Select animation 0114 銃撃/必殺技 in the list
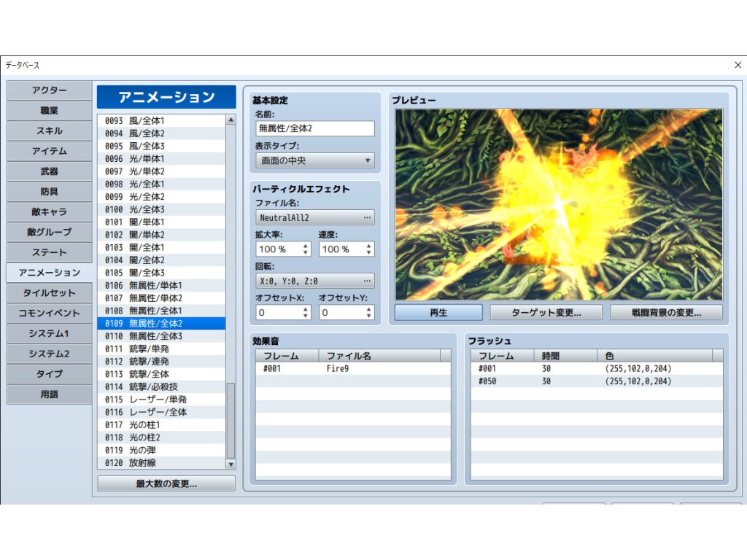Screen dimensions: 747x560 pyautogui.click(x=160, y=386)
